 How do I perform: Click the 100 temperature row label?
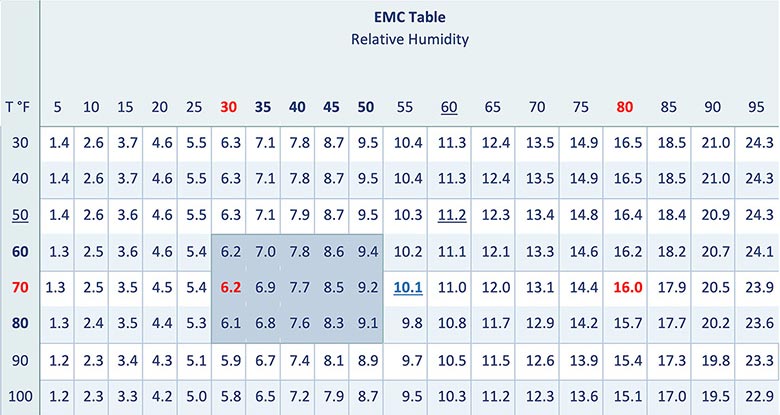(x=21, y=395)
